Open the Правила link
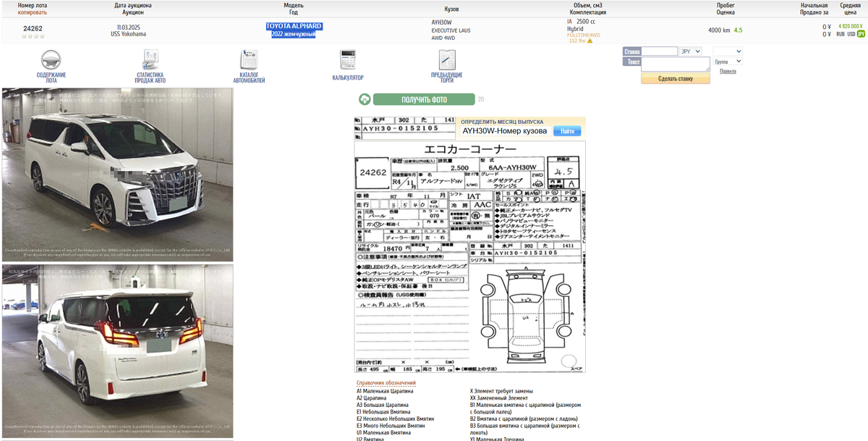This screenshot has width=868, height=441. click(x=728, y=71)
